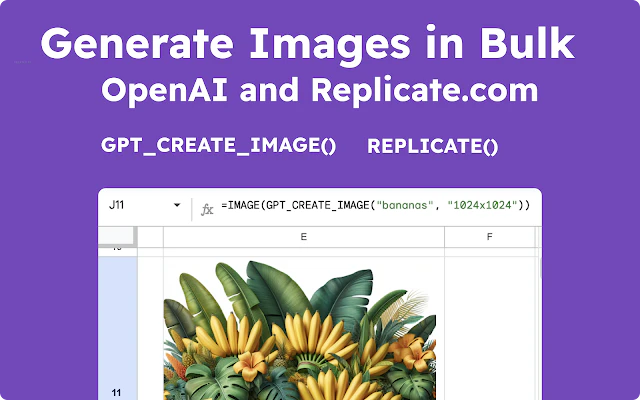Click the fx function icon in formula bar
This screenshot has height=400, width=640.
coord(207,208)
